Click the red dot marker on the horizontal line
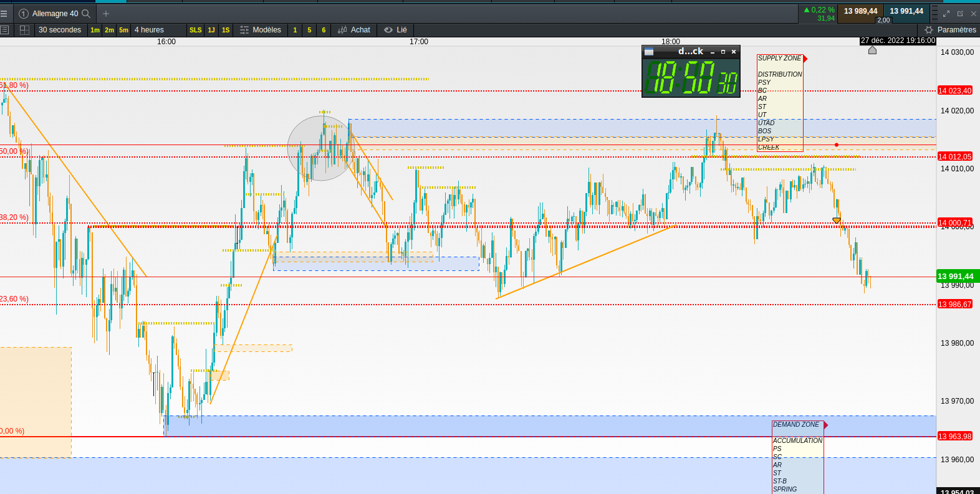 [837, 145]
